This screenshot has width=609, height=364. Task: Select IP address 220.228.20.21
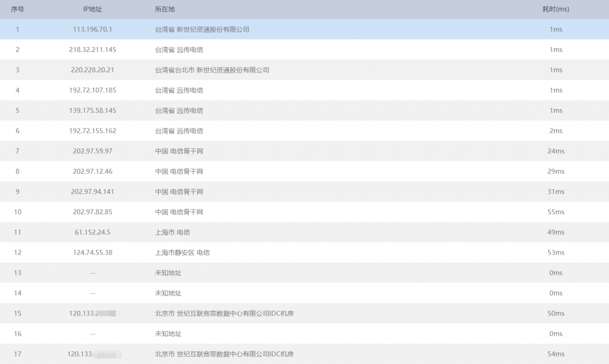pyautogui.click(x=92, y=70)
